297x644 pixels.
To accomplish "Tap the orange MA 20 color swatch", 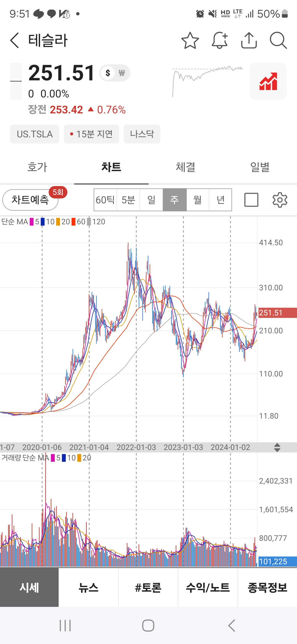I will [58, 222].
